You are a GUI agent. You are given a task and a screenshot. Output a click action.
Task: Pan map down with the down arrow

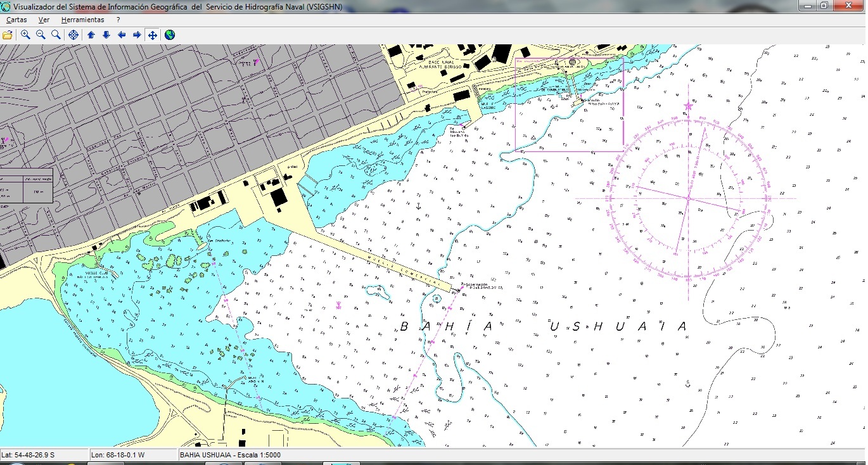click(106, 35)
